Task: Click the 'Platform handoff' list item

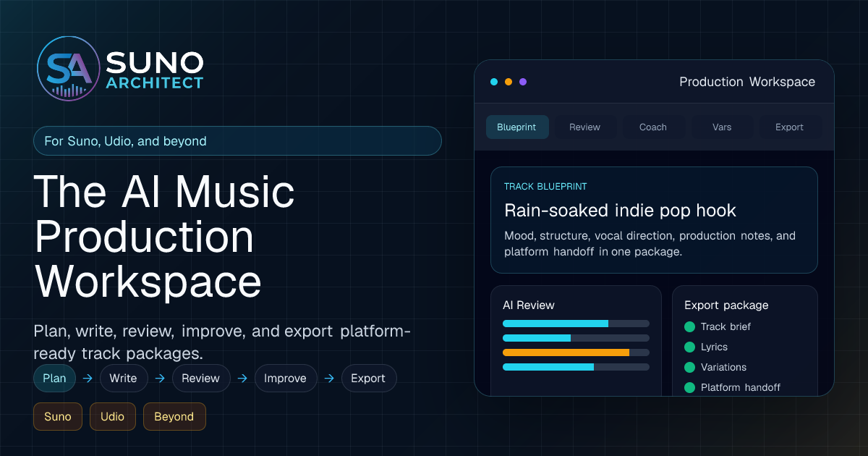Action: [741, 387]
